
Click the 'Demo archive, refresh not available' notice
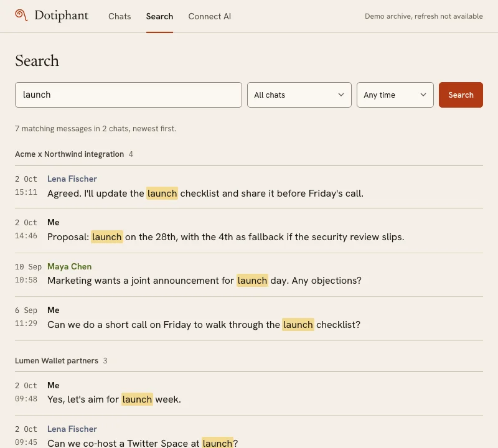point(424,16)
